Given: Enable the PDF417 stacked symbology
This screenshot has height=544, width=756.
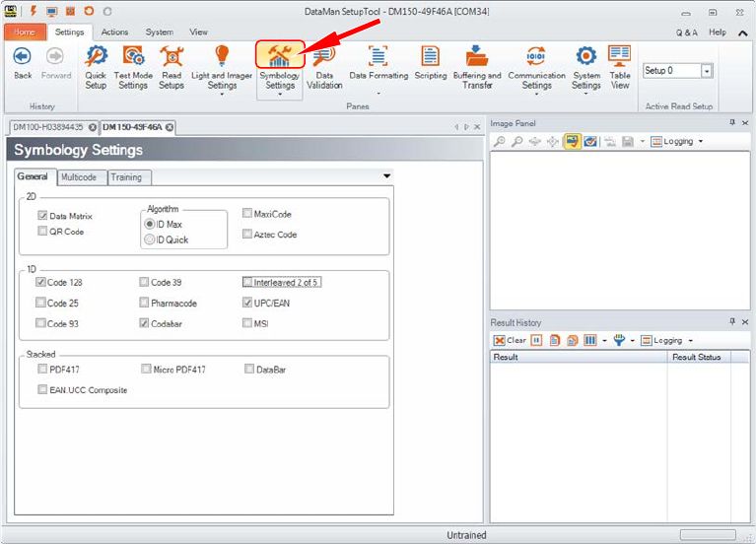Looking at the screenshot, I should tap(42, 370).
